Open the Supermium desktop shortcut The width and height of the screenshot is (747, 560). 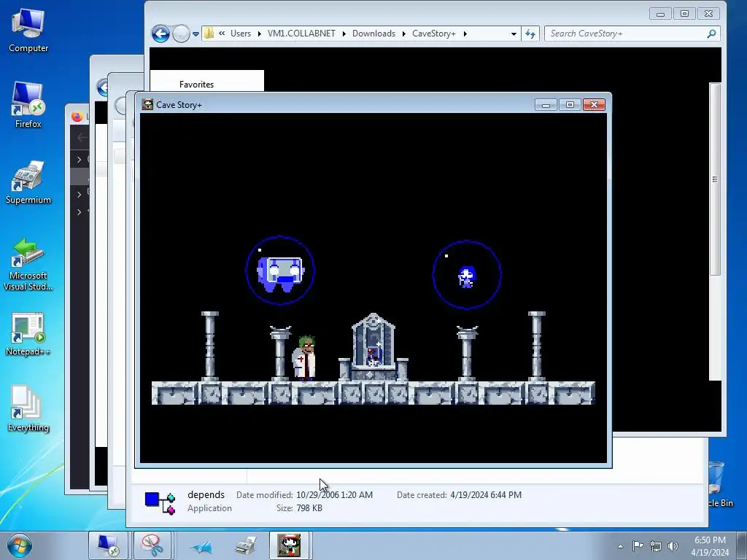point(28,182)
